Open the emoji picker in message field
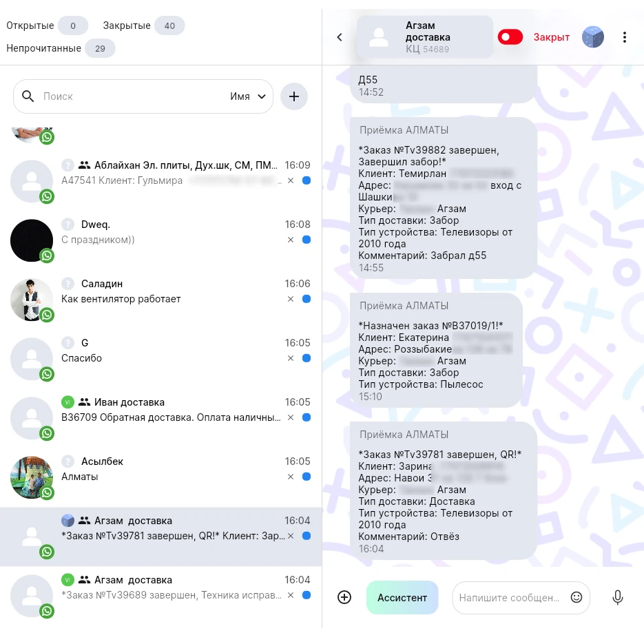Screen dimensions: 644x644 577,597
